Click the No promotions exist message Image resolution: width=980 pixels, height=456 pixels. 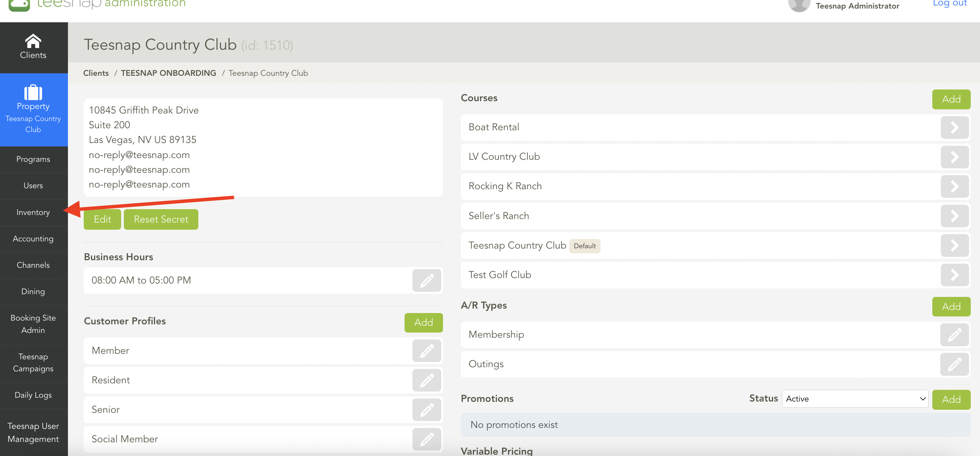(514, 425)
